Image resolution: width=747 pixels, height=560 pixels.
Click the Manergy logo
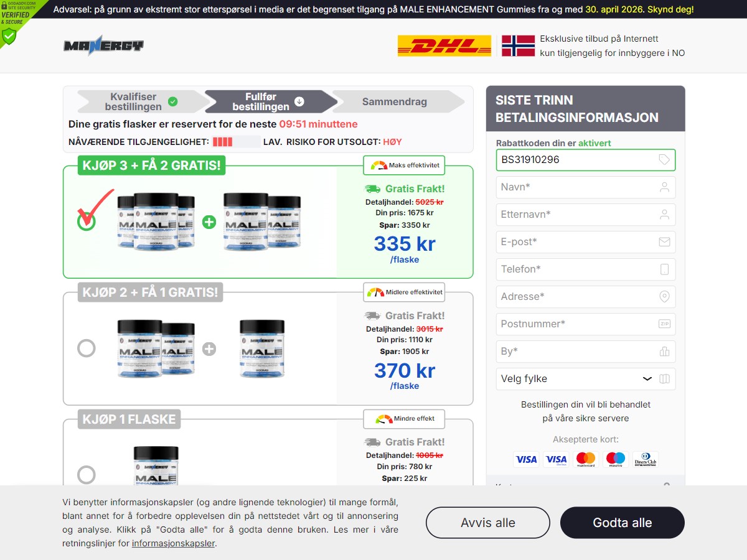coord(103,46)
